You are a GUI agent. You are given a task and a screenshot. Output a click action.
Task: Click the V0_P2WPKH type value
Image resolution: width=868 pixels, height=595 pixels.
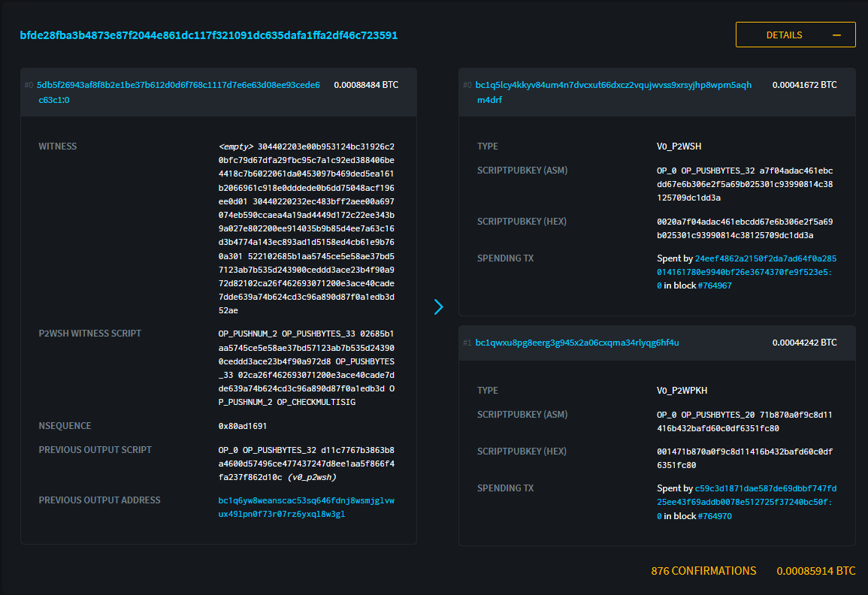tap(682, 391)
